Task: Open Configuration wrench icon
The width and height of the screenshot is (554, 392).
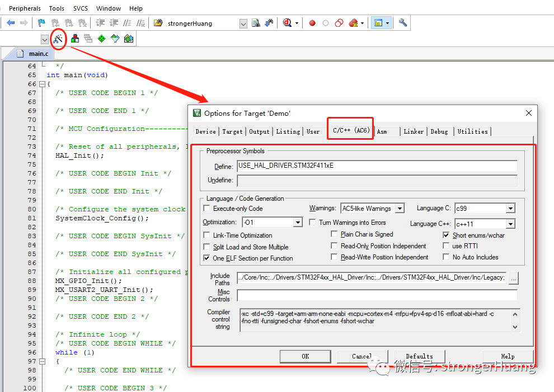Action: (403, 23)
